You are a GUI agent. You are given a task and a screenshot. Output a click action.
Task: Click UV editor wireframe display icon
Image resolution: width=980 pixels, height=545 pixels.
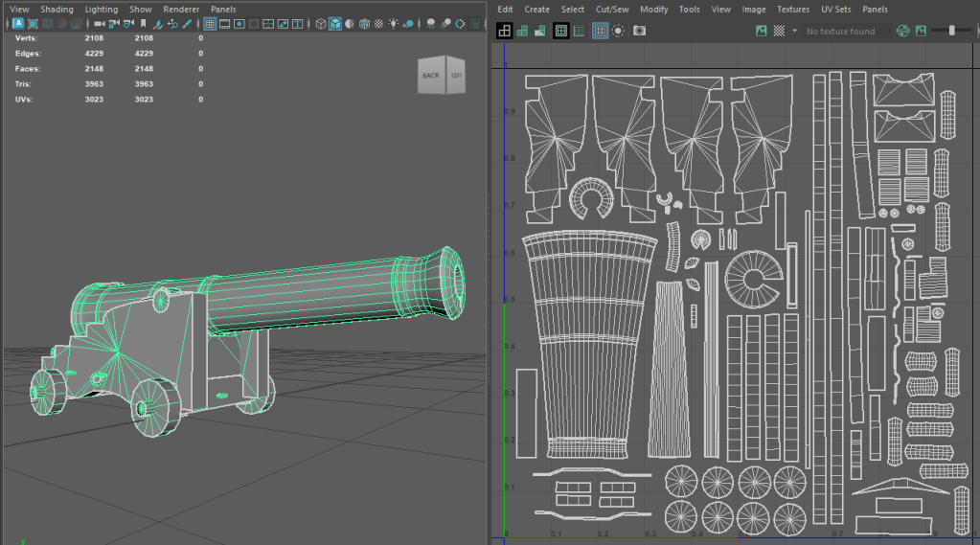point(504,31)
